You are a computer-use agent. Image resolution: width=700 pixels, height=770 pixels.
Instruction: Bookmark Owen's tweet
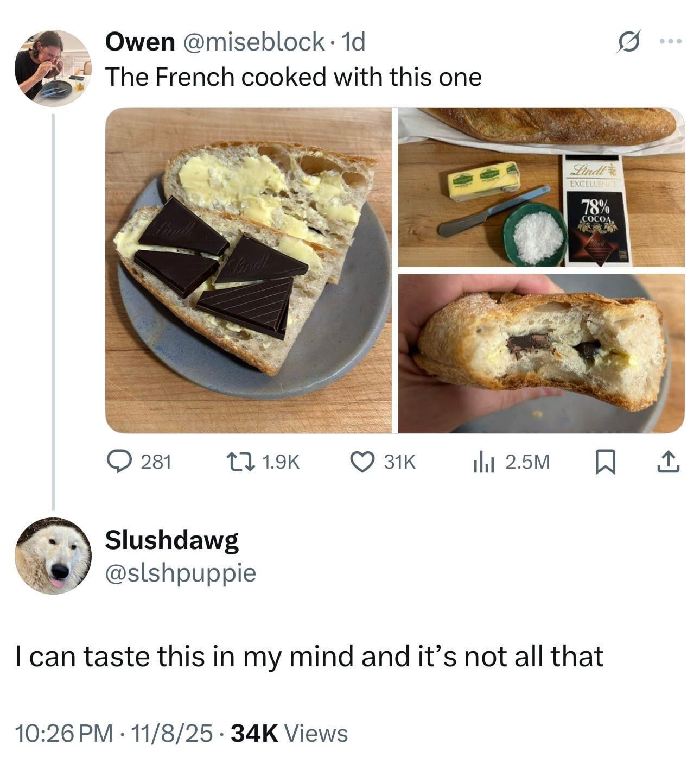click(x=604, y=462)
